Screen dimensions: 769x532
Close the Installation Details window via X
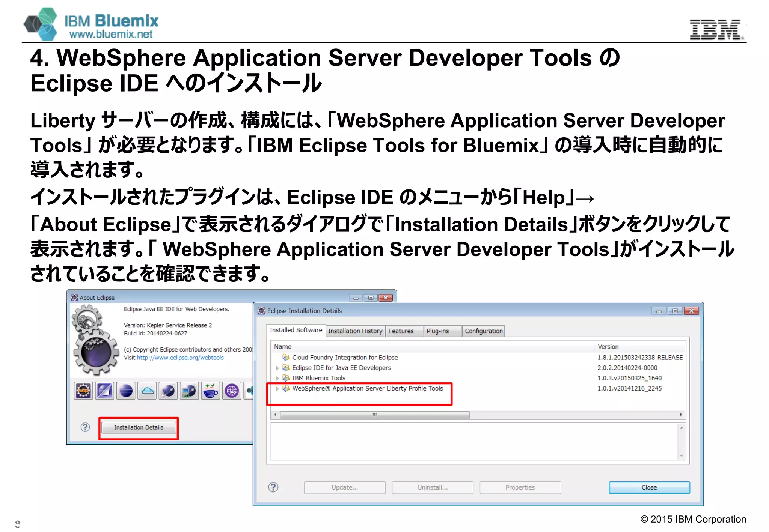click(691, 311)
